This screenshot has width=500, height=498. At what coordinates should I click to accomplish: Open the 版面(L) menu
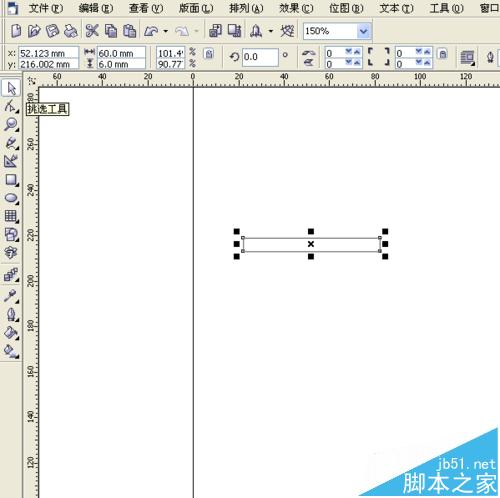tap(196, 8)
